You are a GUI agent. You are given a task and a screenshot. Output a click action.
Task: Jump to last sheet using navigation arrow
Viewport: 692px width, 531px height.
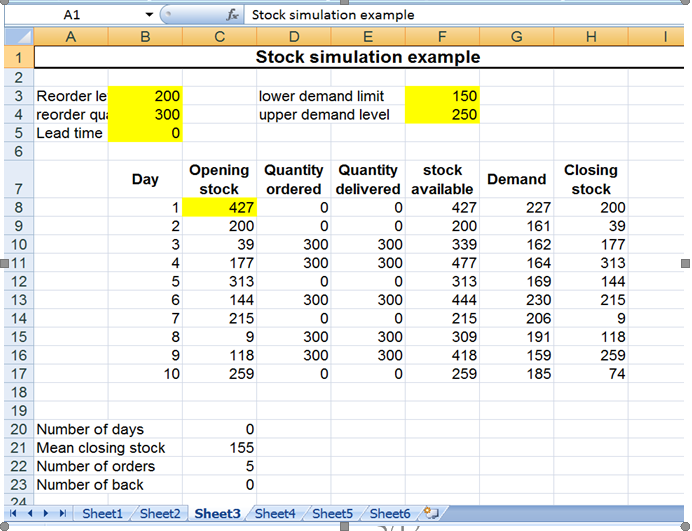(x=63, y=513)
